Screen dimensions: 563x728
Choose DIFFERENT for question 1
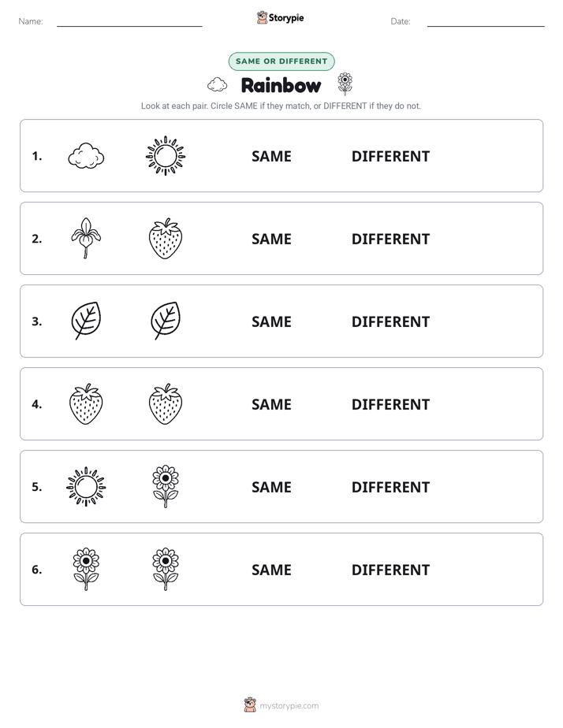[x=390, y=157]
